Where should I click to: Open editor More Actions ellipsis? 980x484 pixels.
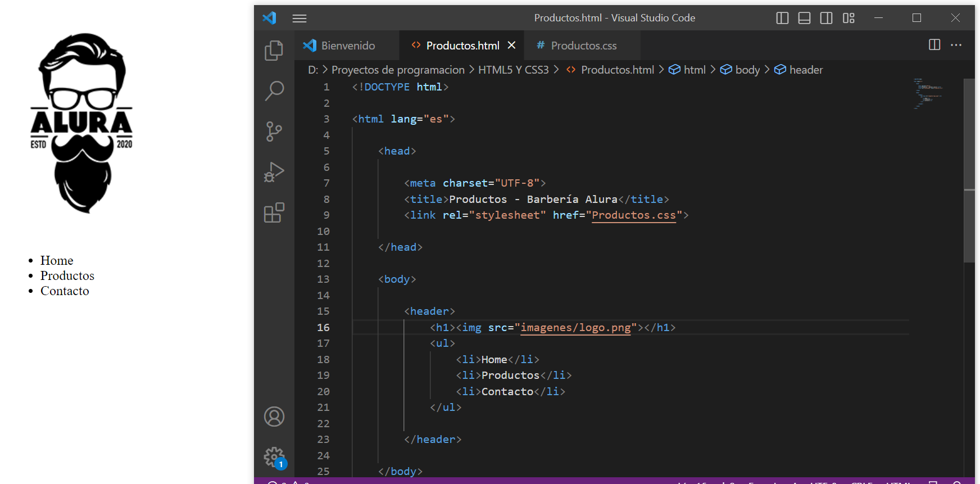coord(956,44)
